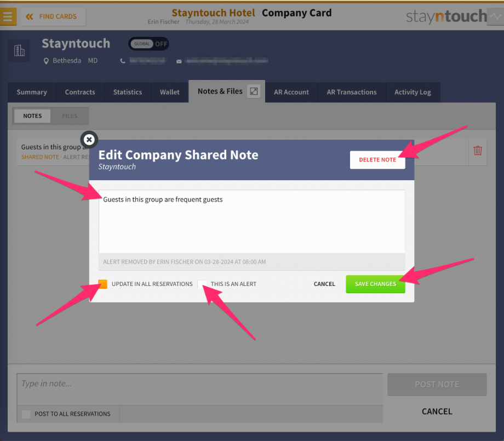Select the NOTES sub-tab
This screenshot has height=441, width=504.
click(x=32, y=116)
